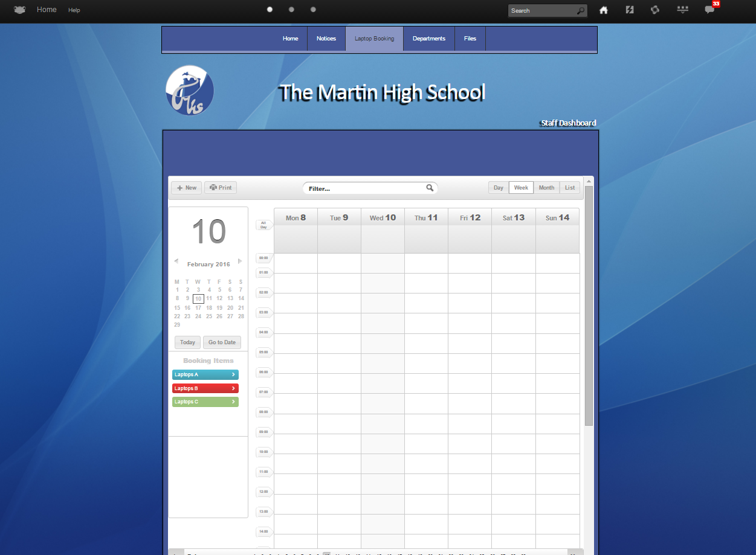The image size is (756, 555).
Task: Select the third carousel dot in the top bar
Action: (313, 10)
